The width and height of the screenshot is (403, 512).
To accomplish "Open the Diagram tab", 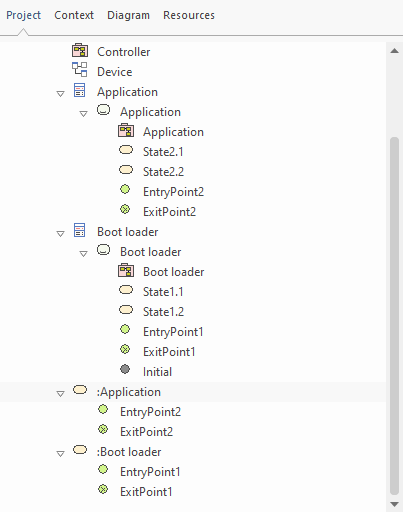I will tap(128, 15).
